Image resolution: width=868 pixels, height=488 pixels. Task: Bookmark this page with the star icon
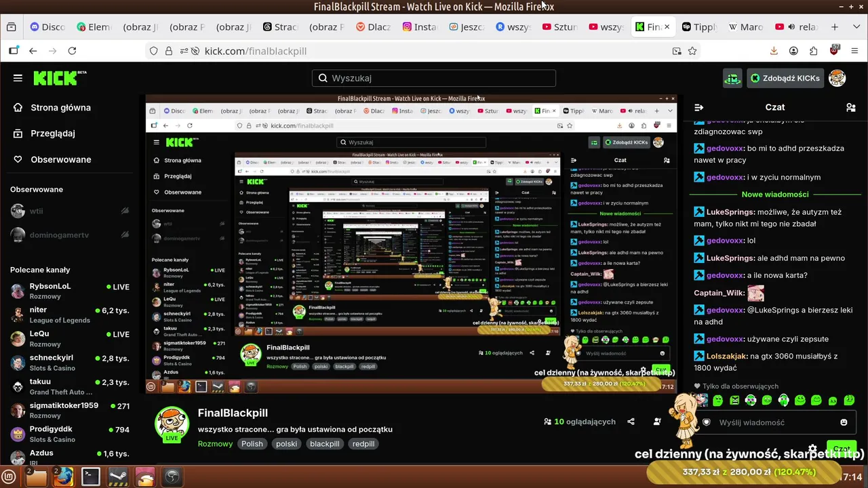[x=692, y=51]
